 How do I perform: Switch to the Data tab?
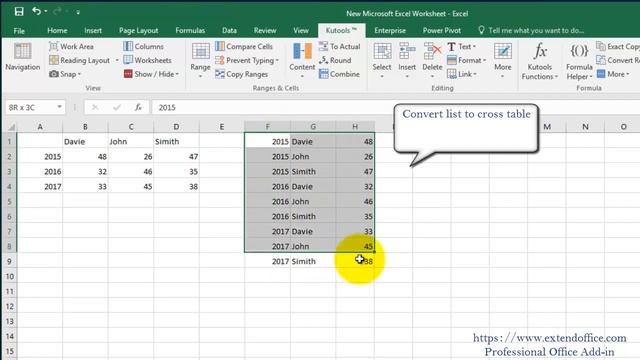coord(229,31)
